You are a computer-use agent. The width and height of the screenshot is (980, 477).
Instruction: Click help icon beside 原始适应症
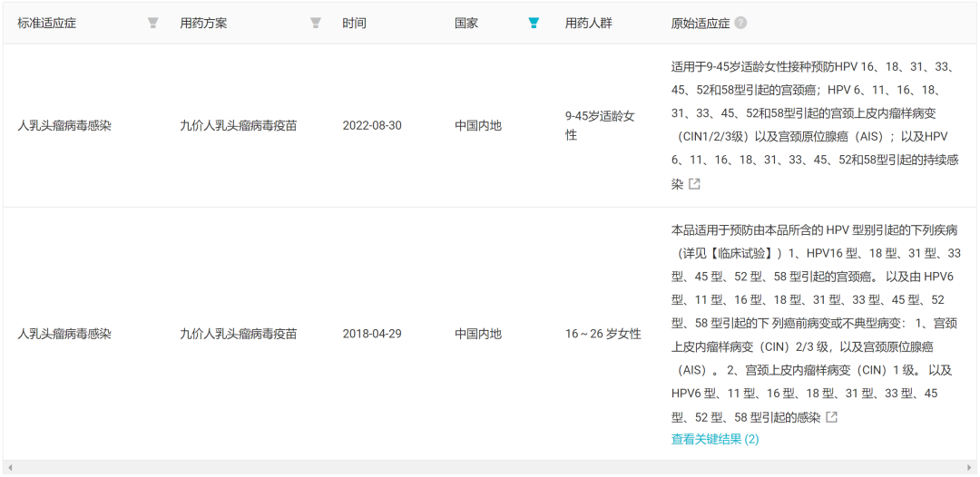pyautogui.click(x=740, y=23)
